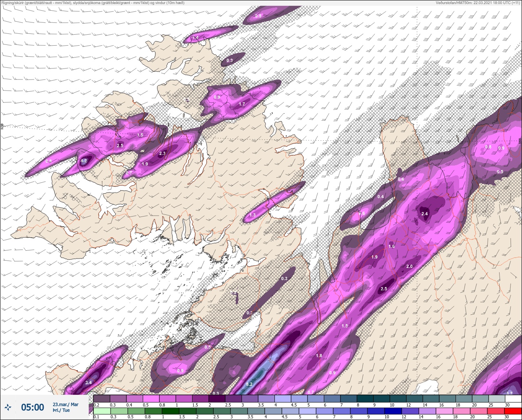The image size is (522, 420).
Task: Click the 1.6 precipitation value on the map
Action: 391,246
